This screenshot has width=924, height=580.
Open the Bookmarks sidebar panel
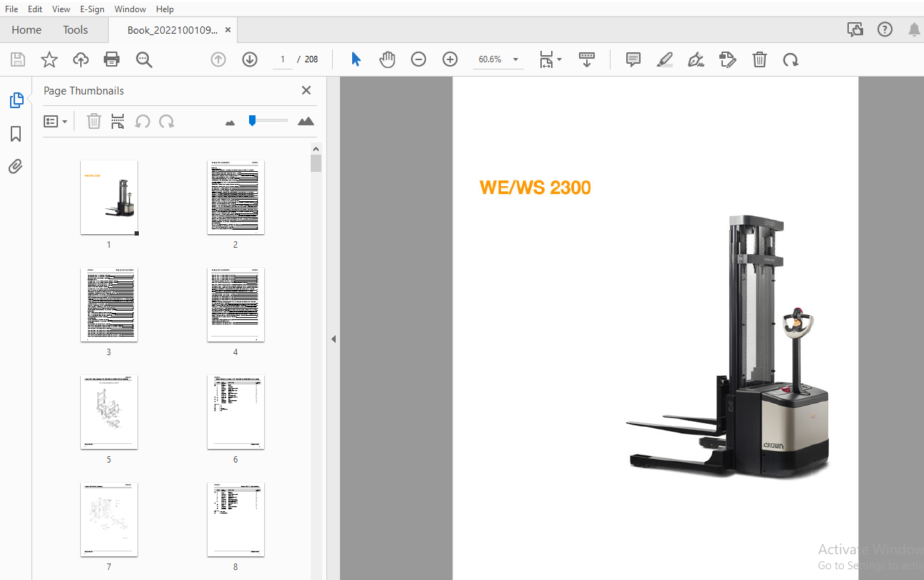(16, 134)
